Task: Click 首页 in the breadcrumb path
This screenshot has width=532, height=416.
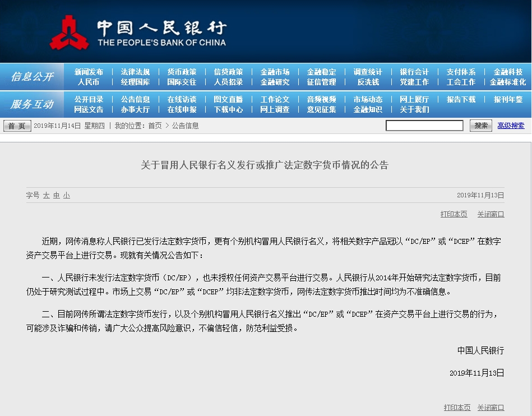Action: point(155,126)
